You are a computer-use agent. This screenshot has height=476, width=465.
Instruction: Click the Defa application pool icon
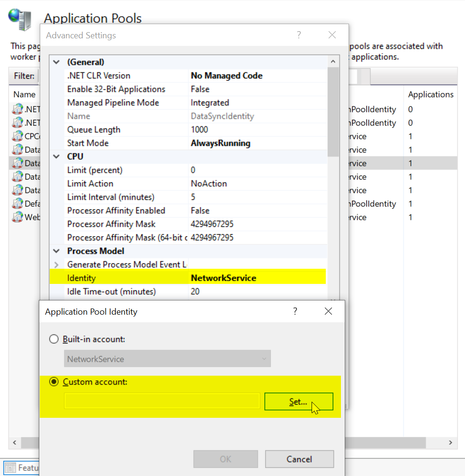coord(18,204)
